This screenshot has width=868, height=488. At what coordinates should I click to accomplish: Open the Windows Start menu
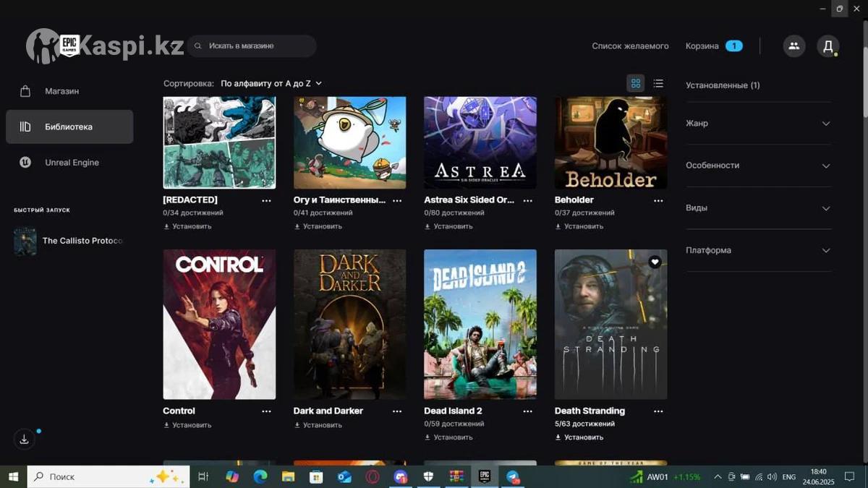pyautogui.click(x=12, y=477)
